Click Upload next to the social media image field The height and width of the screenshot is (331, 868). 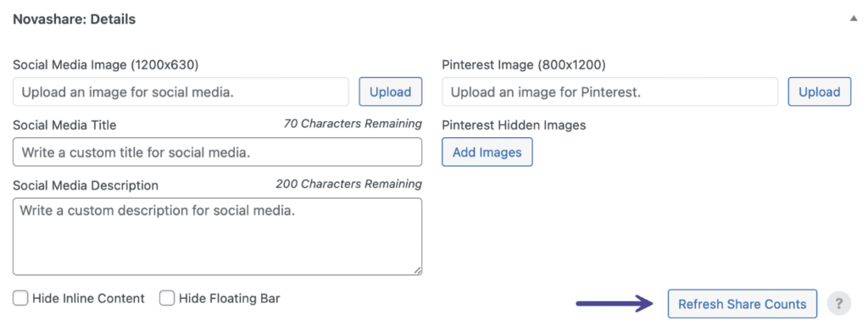click(x=390, y=91)
